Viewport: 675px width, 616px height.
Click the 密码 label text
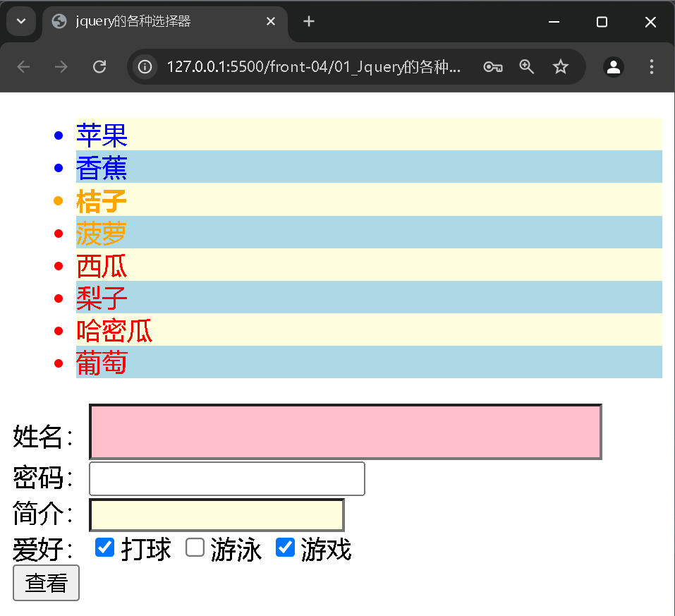(42, 477)
